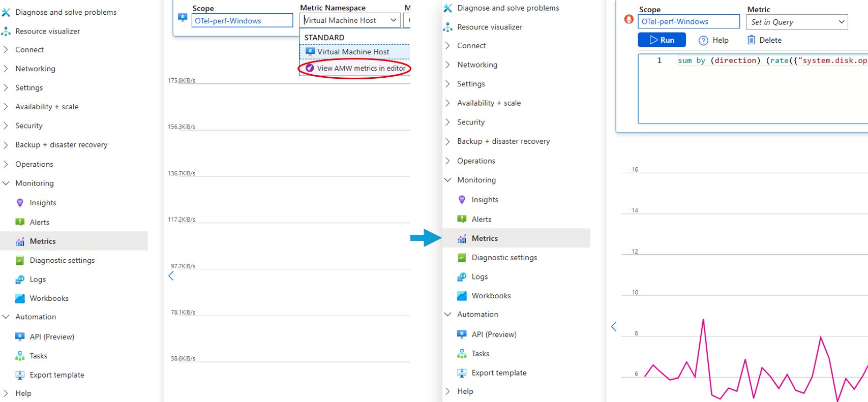Open Workbooks label in left panel menu

[49, 298]
